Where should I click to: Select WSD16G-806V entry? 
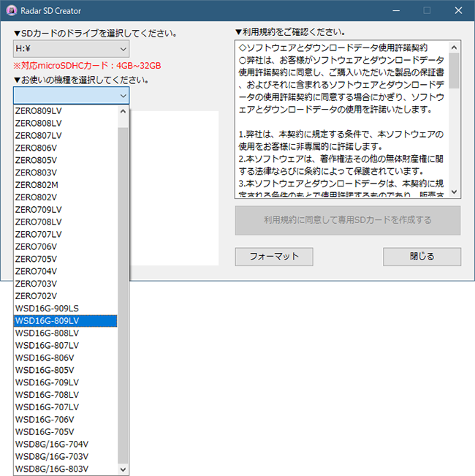(65, 358)
